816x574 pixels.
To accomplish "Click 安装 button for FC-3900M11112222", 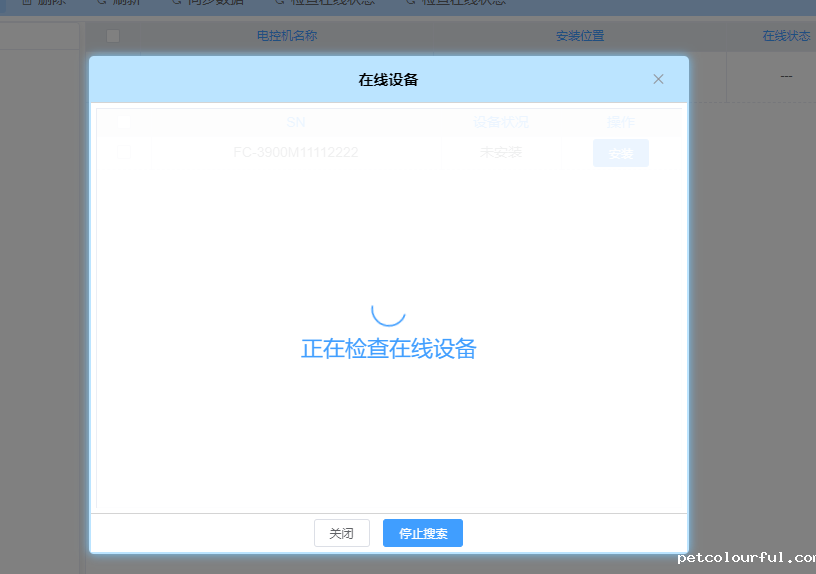I will pos(620,153).
